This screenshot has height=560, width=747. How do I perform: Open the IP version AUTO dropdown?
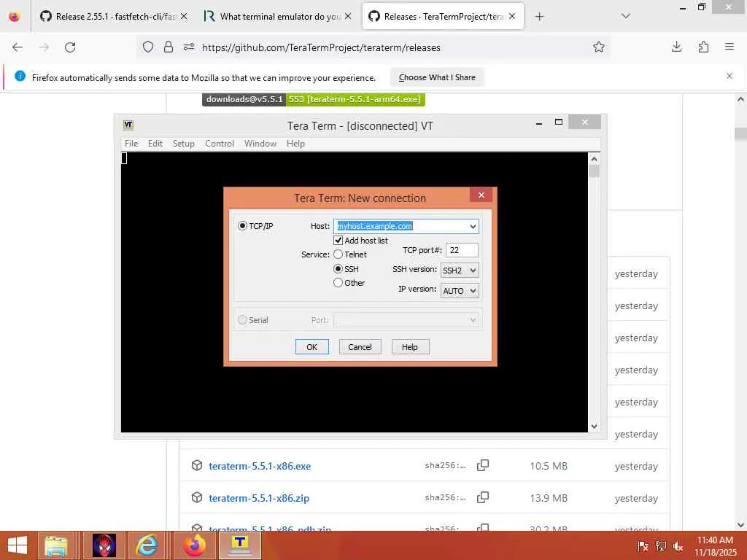pyautogui.click(x=460, y=290)
